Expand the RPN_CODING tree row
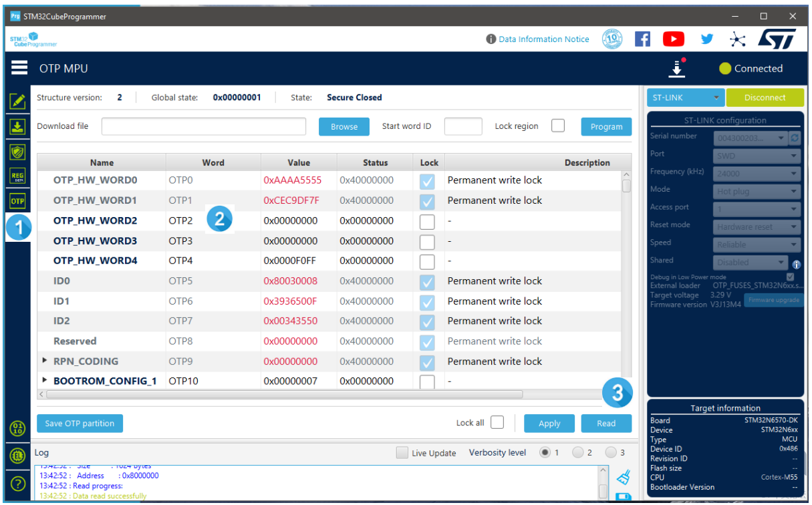Image resolution: width=812 pixels, height=505 pixels. 45,361
